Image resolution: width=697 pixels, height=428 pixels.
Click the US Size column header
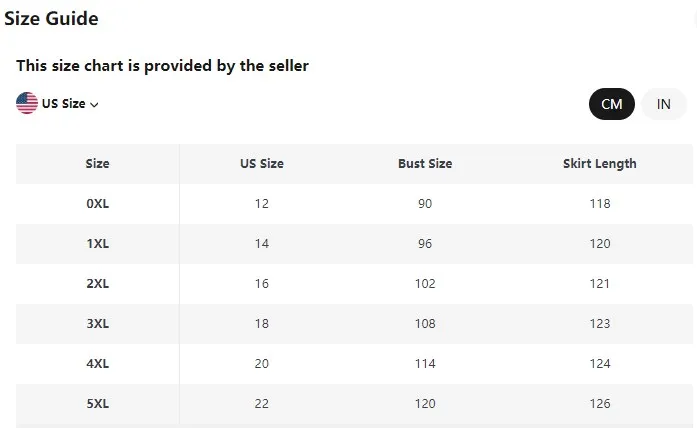pyautogui.click(x=261, y=164)
